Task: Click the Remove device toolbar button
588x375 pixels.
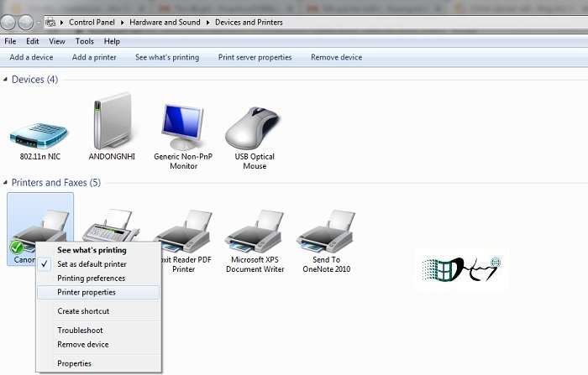Action: tap(336, 57)
